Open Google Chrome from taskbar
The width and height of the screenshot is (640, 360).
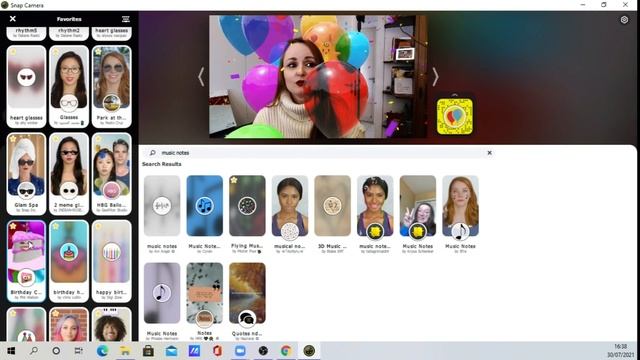click(x=286, y=351)
